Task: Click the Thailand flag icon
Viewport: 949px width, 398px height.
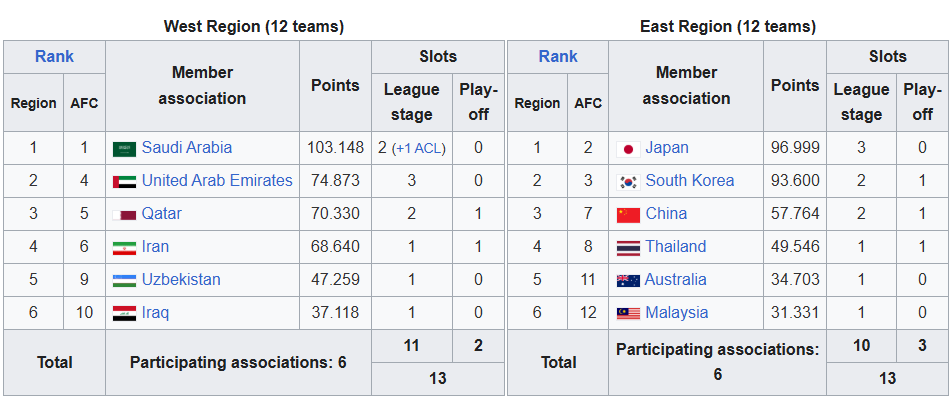Action: point(628,247)
